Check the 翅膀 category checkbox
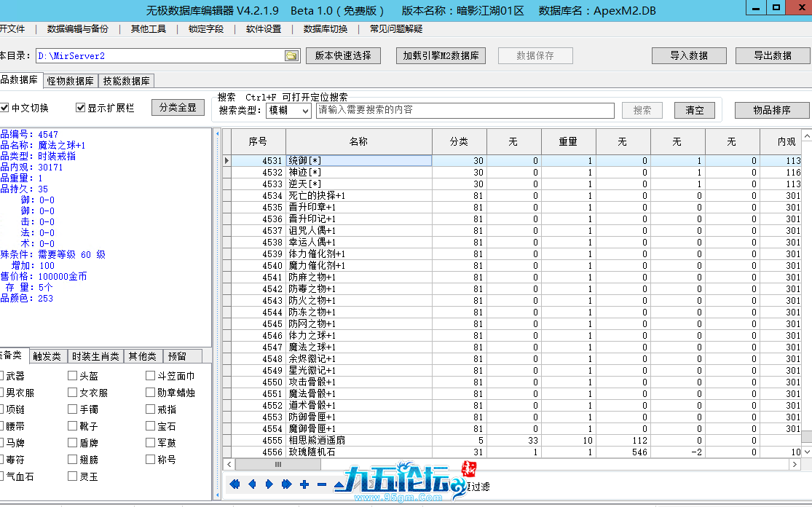The height and width of the screenshot is (507, 812). (x=73, y=460)
